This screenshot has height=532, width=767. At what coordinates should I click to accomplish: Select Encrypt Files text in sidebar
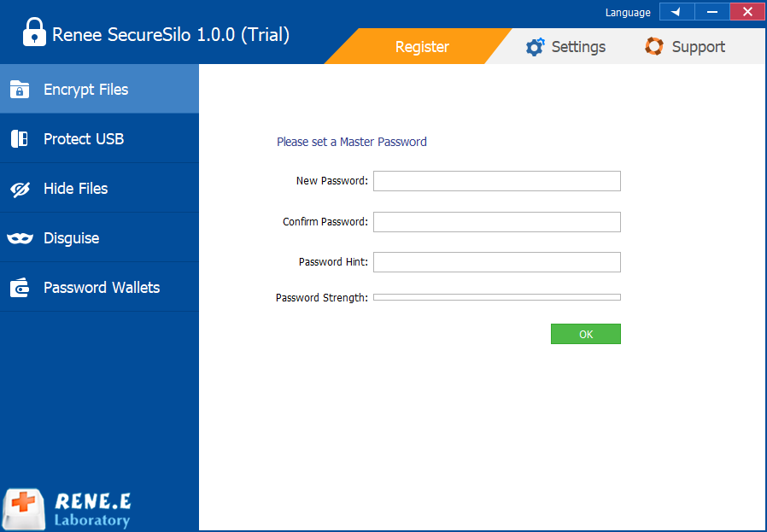point(85,90)
